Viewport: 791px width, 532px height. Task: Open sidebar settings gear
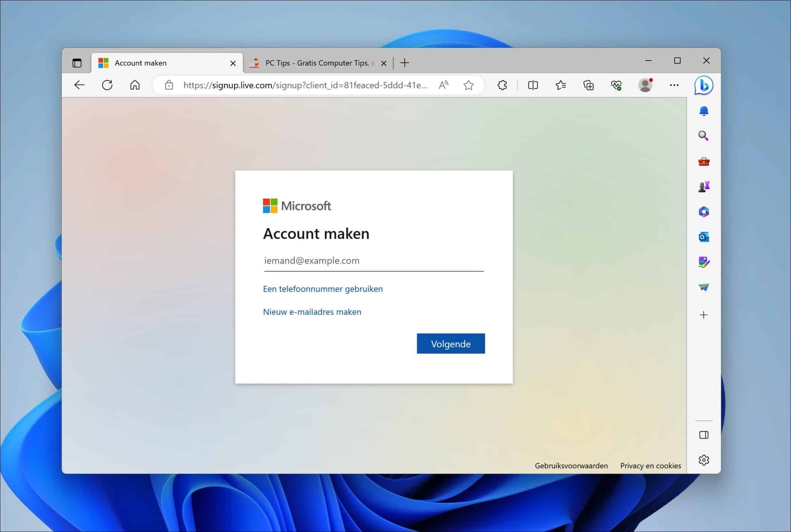[704, 460]
